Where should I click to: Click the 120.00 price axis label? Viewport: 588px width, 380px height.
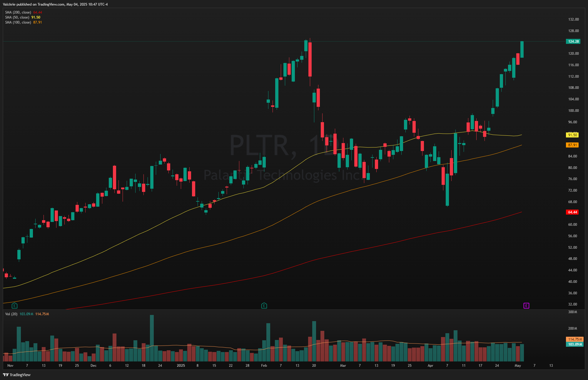[573, 54]
